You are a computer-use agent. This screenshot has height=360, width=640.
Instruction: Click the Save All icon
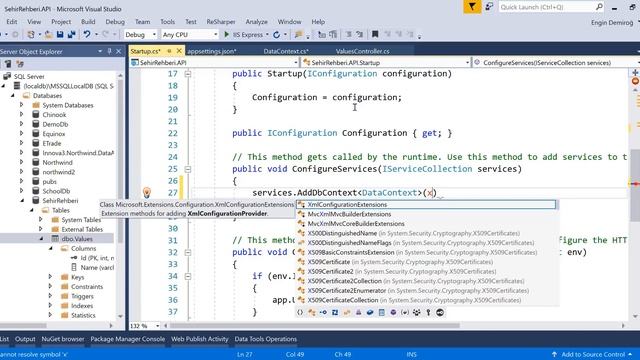(x=71, y=35)
